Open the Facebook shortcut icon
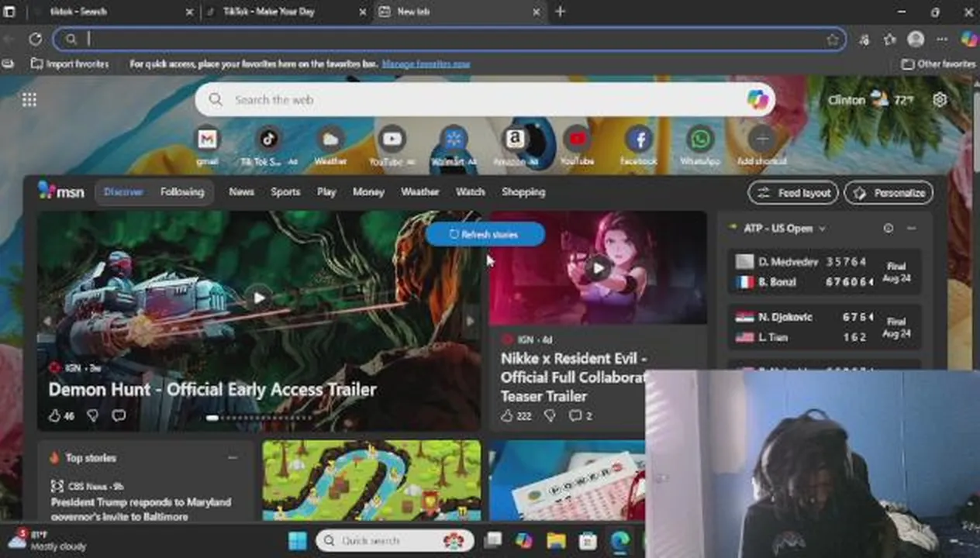980x558 pixels. tap(639, 139)
